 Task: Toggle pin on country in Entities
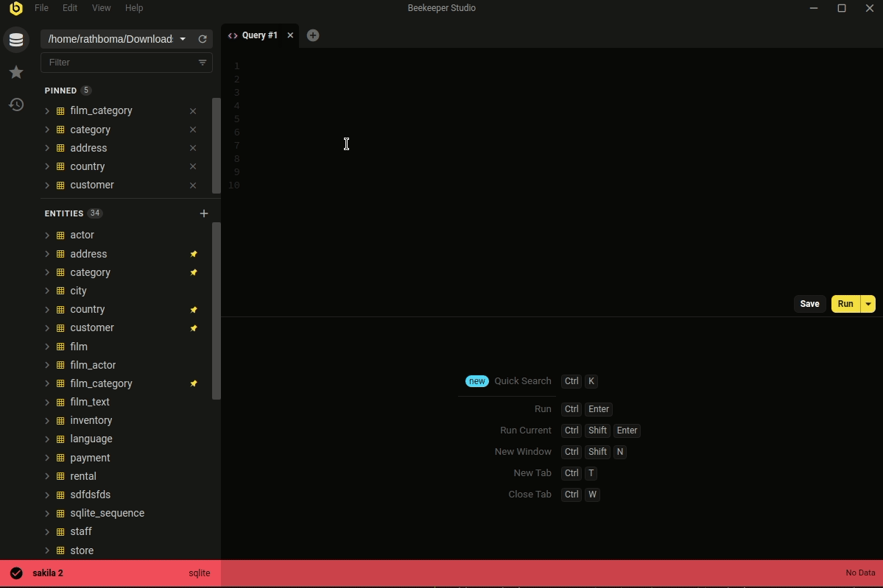(x=194, y=310)
